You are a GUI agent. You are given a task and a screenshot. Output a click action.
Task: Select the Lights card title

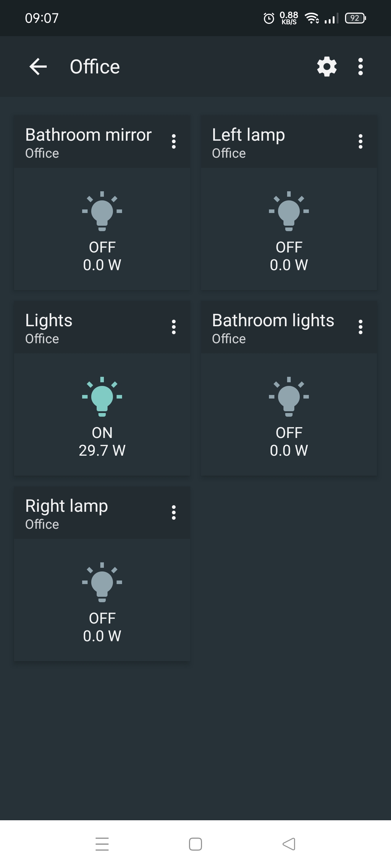coord(49,320)
